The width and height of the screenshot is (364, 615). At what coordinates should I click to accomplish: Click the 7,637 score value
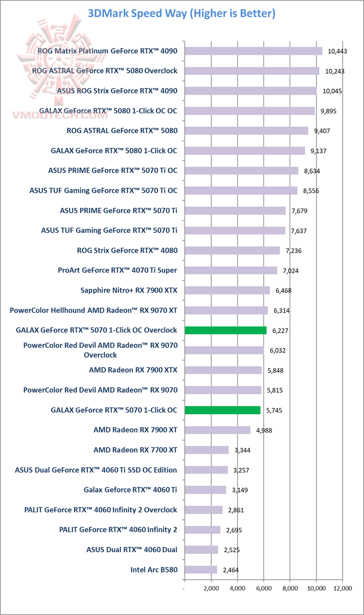coord(299,230)
